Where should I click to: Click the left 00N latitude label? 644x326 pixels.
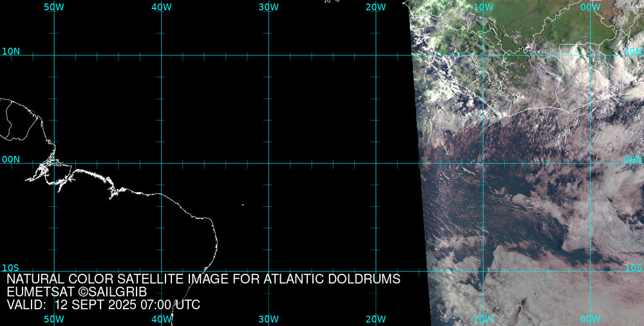[x=11, y=160]
